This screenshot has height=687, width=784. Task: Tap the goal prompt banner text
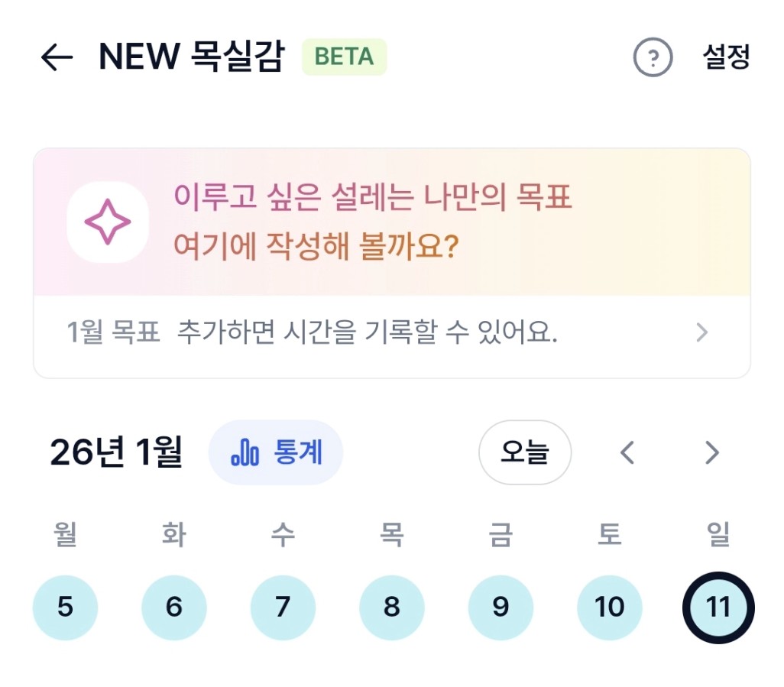click(x=373, y=222)
